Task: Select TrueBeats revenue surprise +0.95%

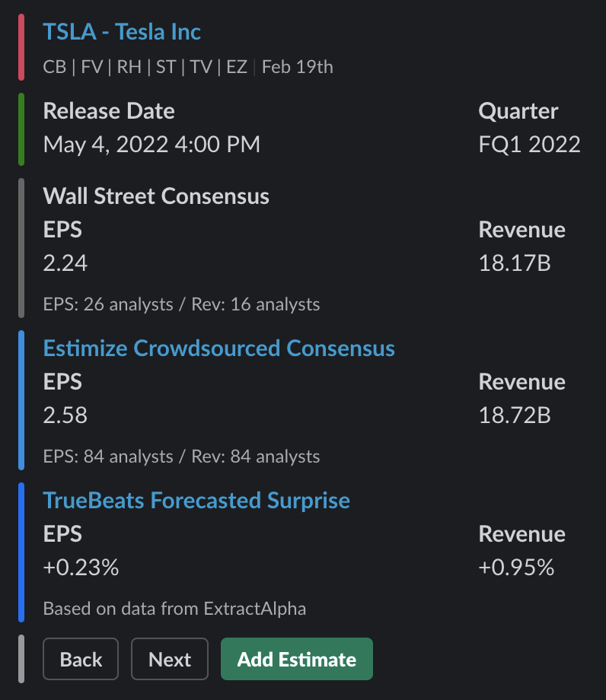Action: coord(516,568)
